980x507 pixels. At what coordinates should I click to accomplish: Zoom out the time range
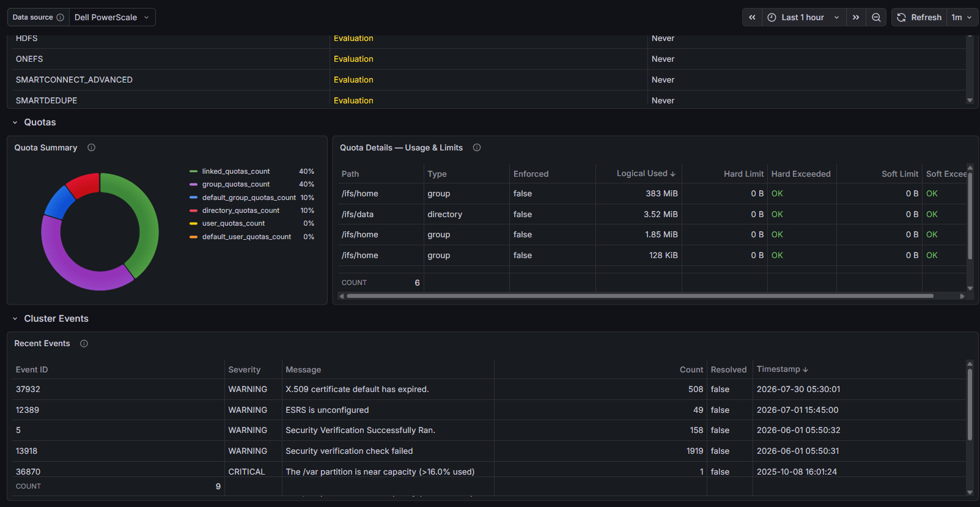point(876,17)
